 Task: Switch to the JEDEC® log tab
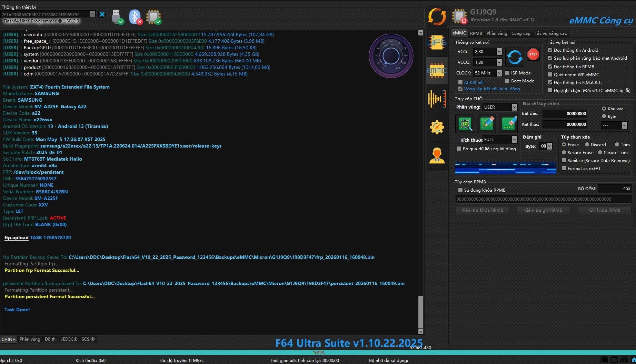69,339
